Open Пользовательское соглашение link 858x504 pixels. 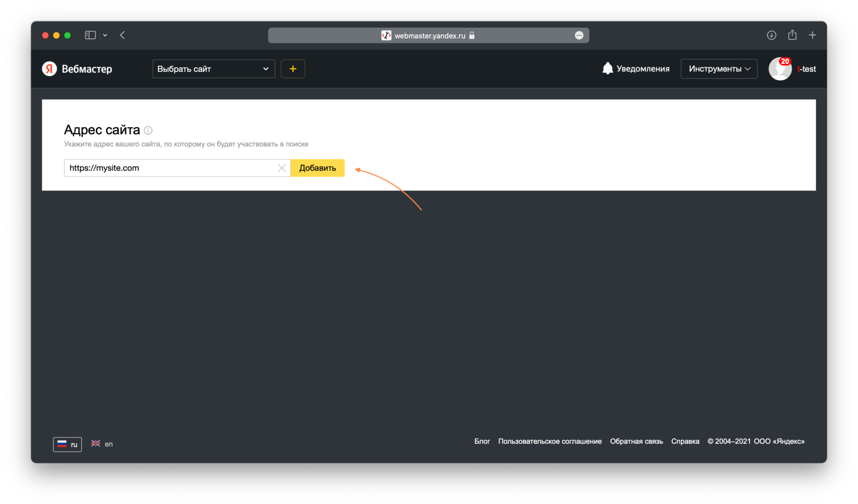(550, 441)
